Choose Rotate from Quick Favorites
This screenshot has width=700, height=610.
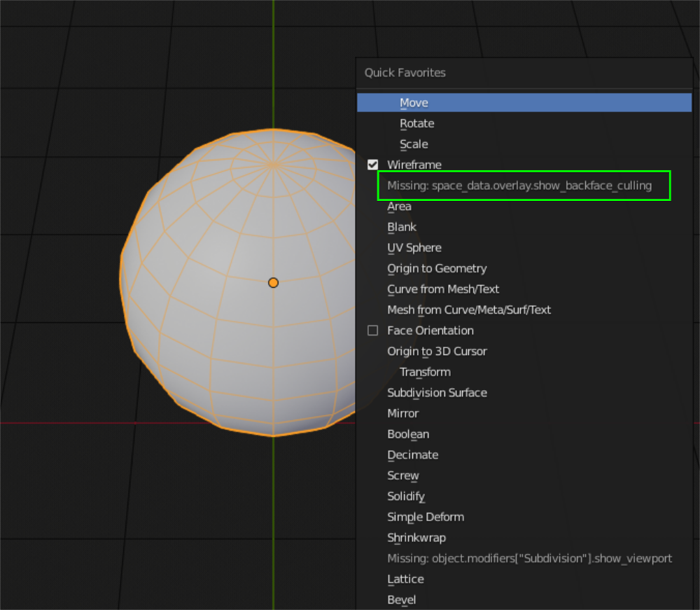[524, 123]
